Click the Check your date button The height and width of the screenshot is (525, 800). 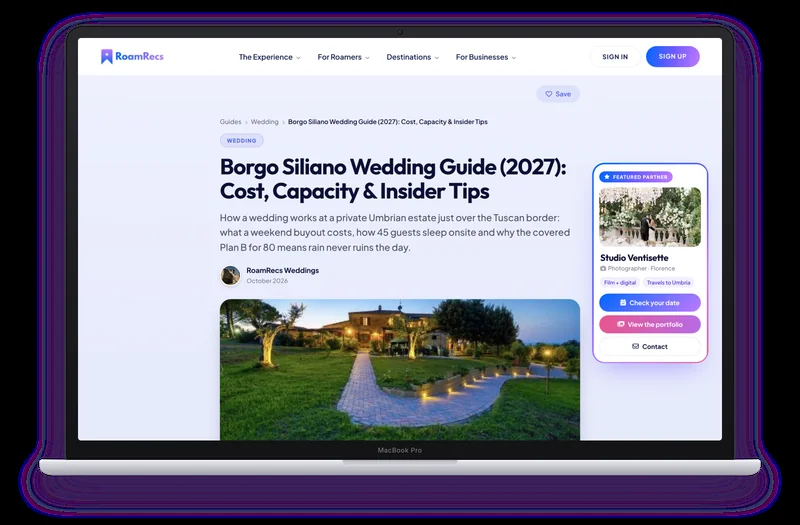[649, 303]
